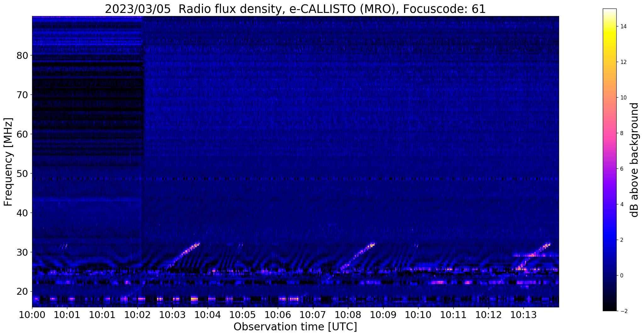Click the 50 MHz frequency axis tick label
This screenshot has height=336, width=644.
[22, 173]
